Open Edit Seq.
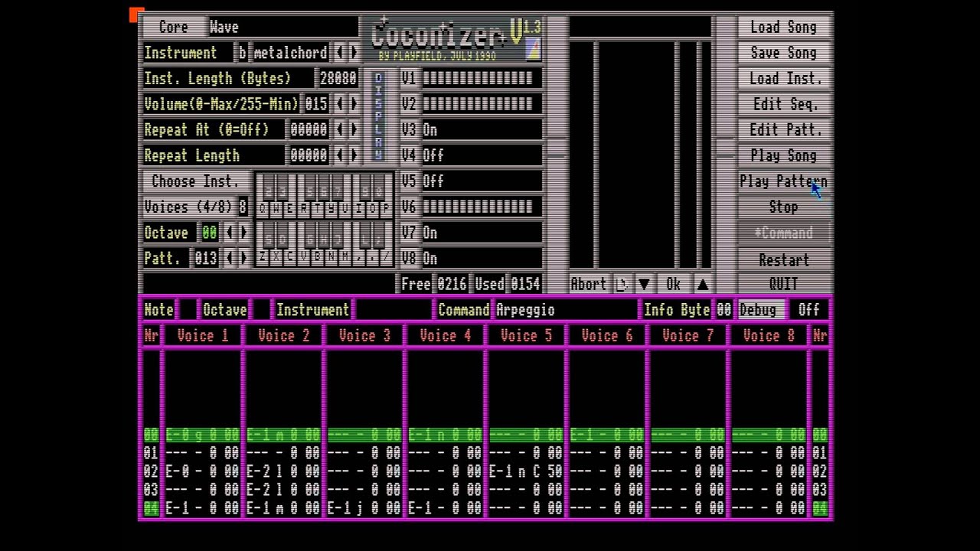The height and width of the screenshot is (551, 980). pyautogui.click(x=783, y=104)
